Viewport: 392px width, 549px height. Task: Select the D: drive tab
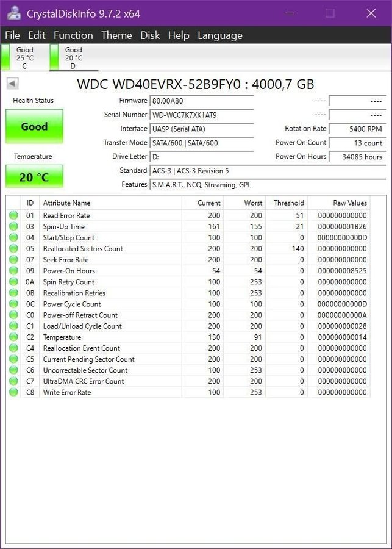[73, 58]
